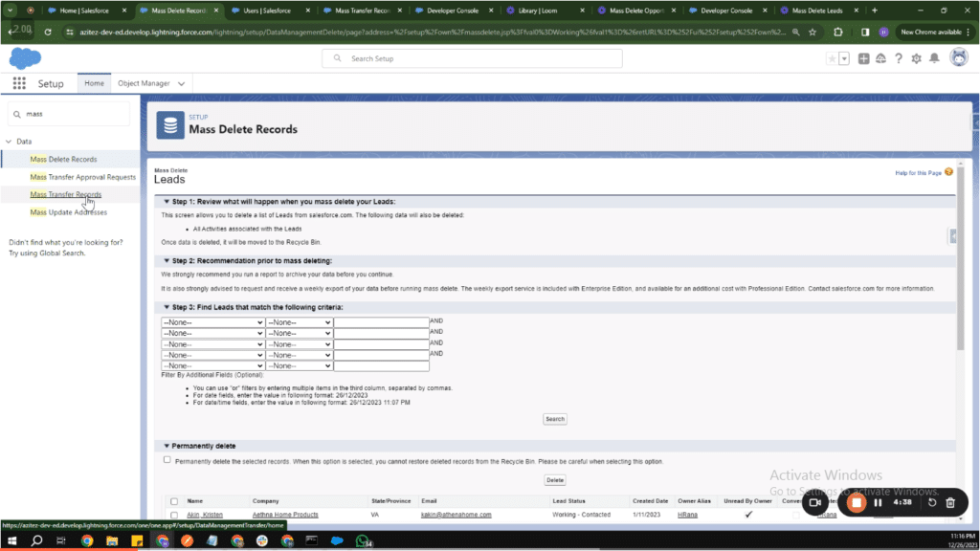
Task: Click the Help for this Page icon
Action: pos(948,172)
